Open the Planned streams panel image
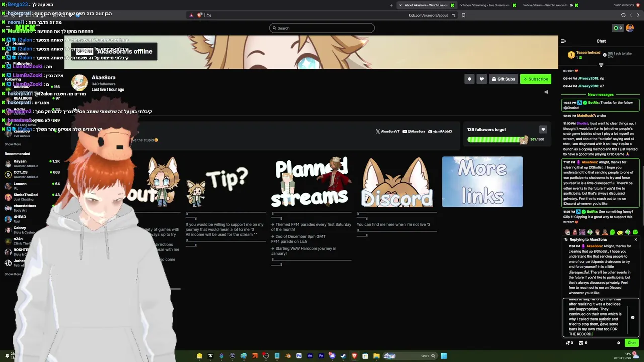Viewport: 644px width, 362px height. click(x=311, y=182)
